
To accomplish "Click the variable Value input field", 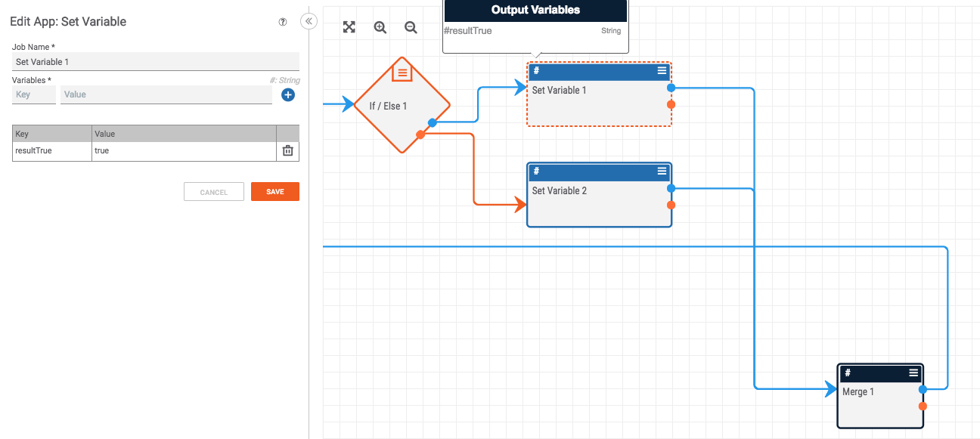I will [166, 94].
